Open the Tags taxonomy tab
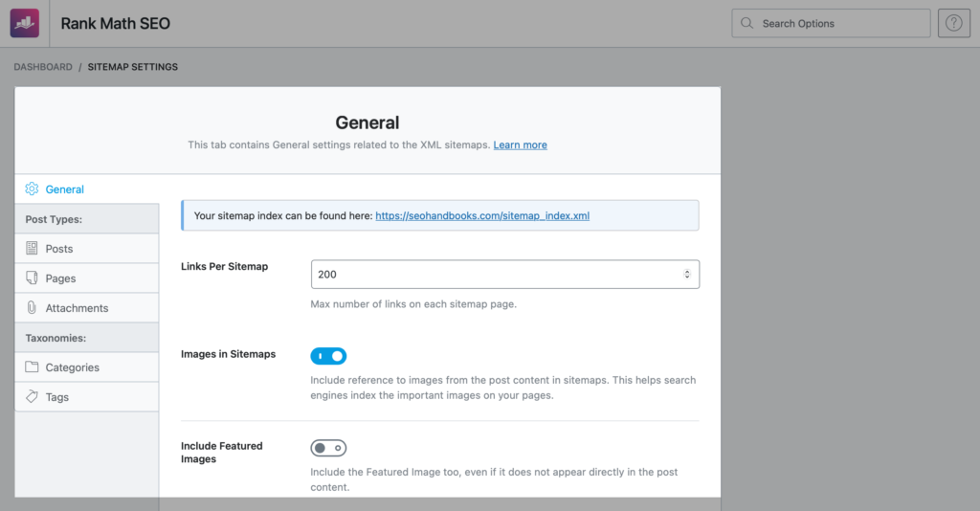Viewport: 980px width, 511px height. click(x=87, y=397)
